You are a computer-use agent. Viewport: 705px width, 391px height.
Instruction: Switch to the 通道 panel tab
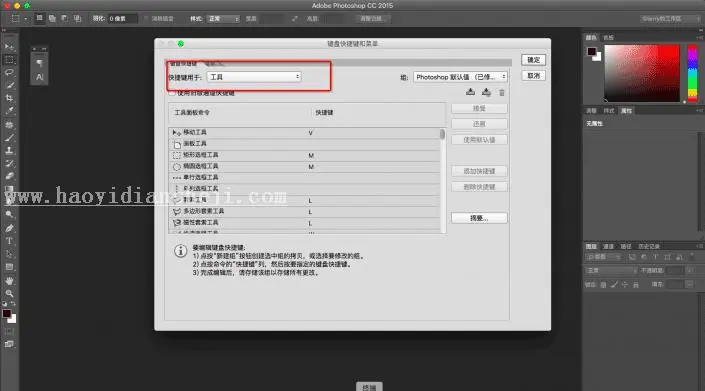[608, 246]
